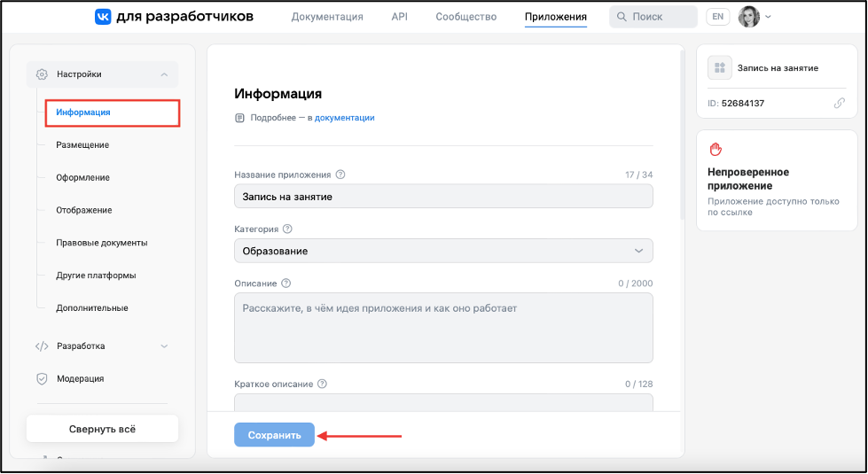Click the document icon beside Подробнее
Screen dimensions: 868x474
239,118
